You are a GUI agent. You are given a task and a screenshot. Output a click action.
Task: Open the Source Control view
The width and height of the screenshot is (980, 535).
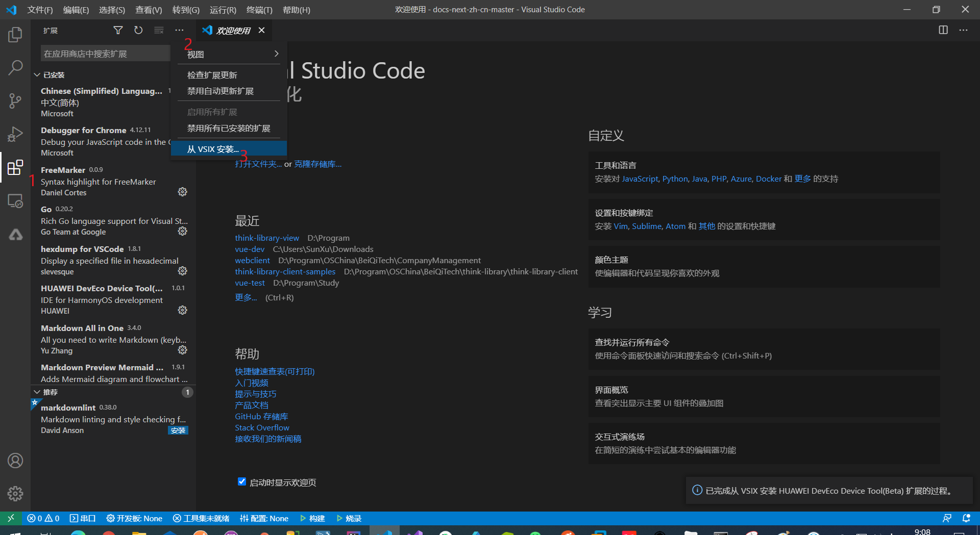pyautogui.click(x=15, y=101)
